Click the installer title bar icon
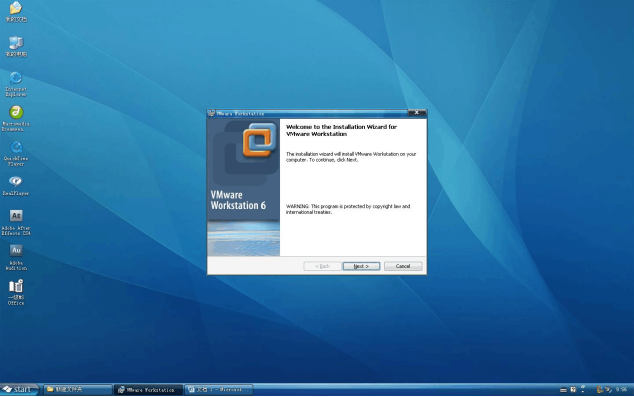 [x=211, y=113]
